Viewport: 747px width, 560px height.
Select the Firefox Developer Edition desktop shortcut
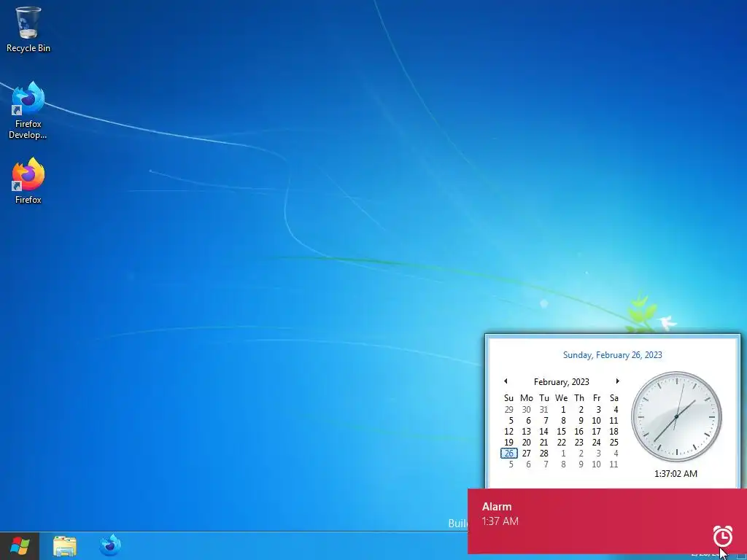[28, 111]
